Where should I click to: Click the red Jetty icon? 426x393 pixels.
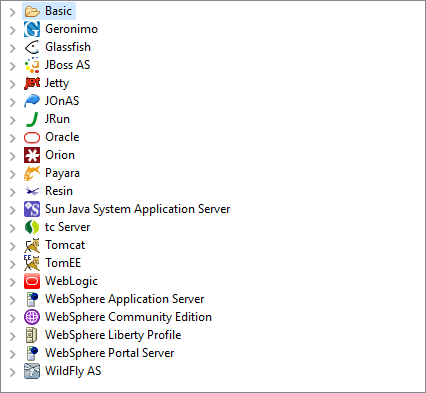[32, 83]
